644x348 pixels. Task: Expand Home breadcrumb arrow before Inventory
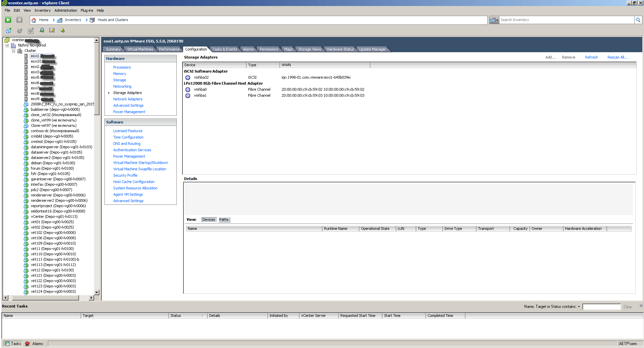(54, 20)
